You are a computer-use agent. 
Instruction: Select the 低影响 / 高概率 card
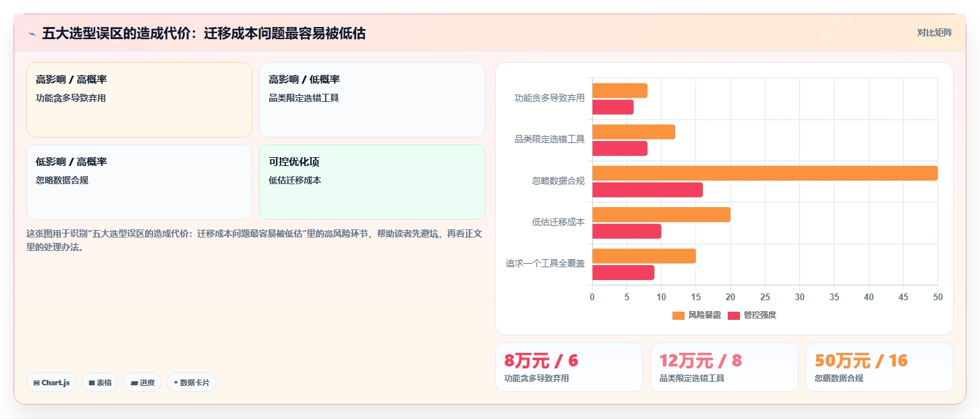[139, 182]
